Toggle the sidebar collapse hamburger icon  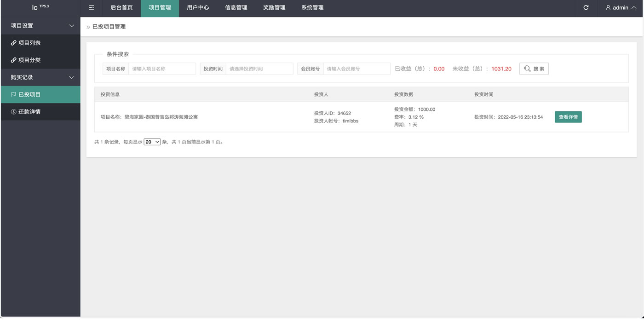tap(92, 8)
